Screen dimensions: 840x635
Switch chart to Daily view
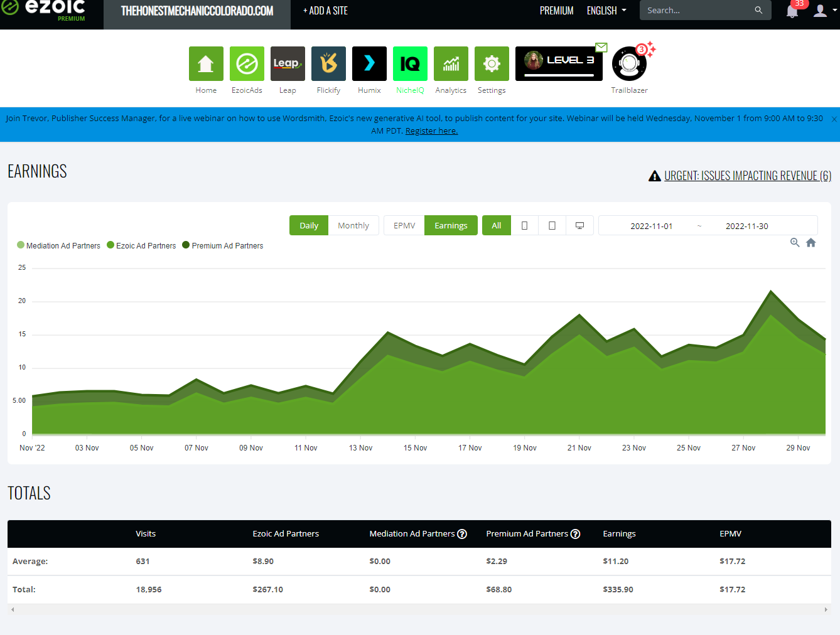pos(309,225)
